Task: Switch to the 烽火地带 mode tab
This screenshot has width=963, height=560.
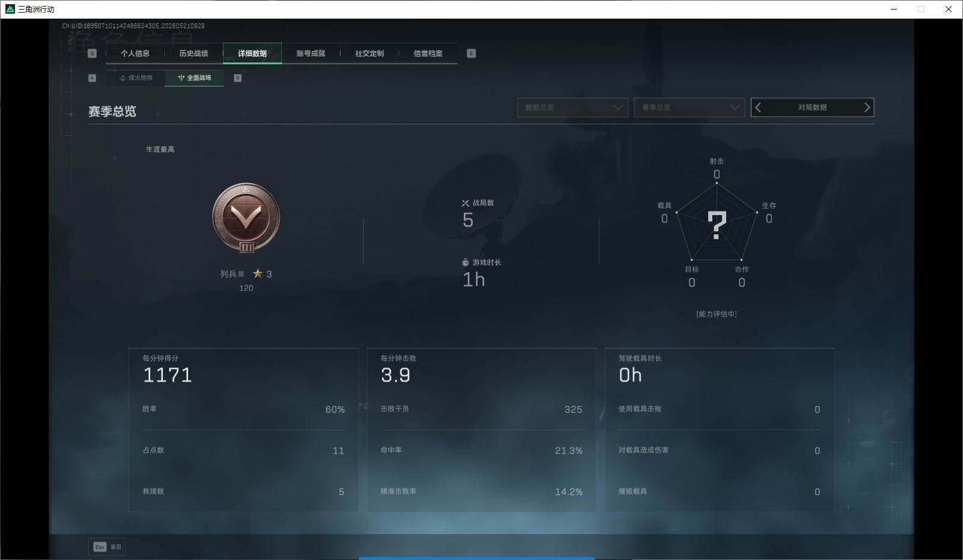Action: pos(136,78)
